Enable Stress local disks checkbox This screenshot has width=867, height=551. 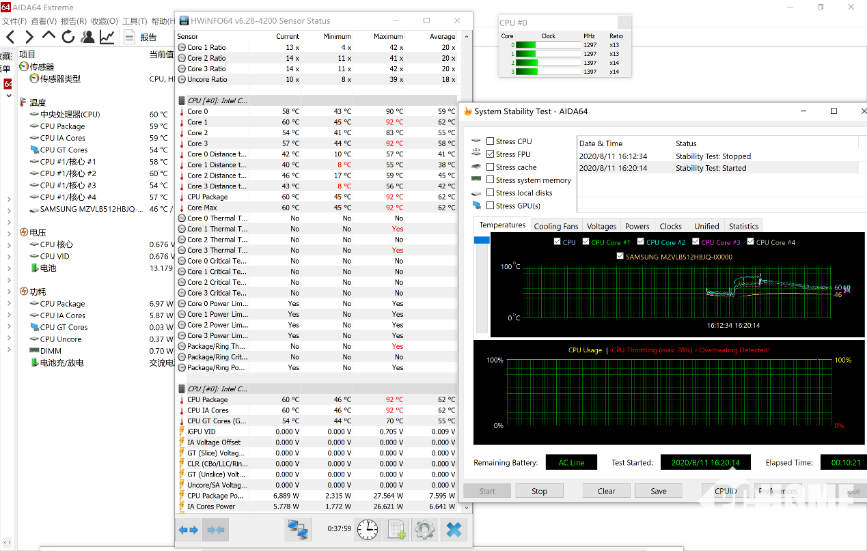coord(490,192)
